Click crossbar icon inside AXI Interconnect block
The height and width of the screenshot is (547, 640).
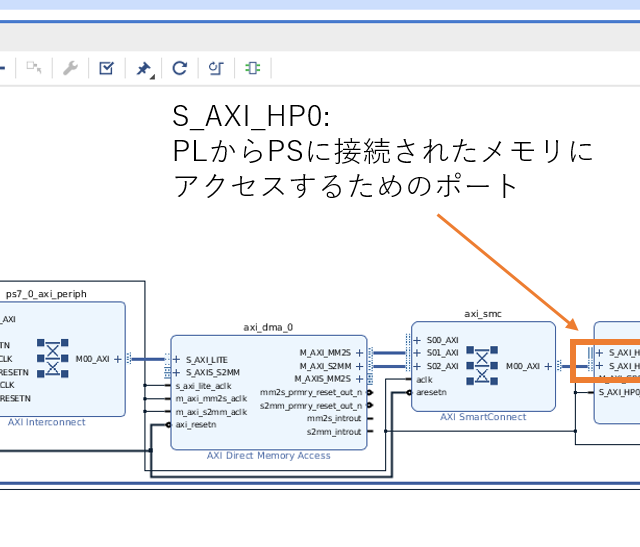(53, 358)
